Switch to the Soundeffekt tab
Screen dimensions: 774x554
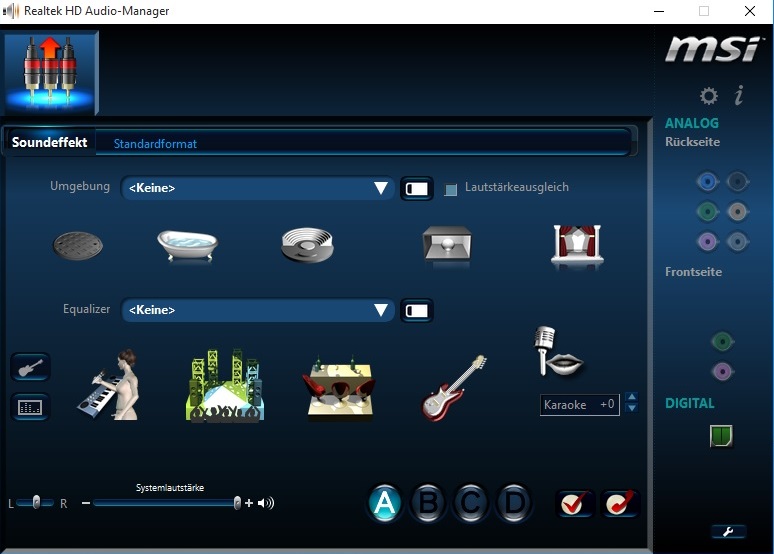[49, 143]
